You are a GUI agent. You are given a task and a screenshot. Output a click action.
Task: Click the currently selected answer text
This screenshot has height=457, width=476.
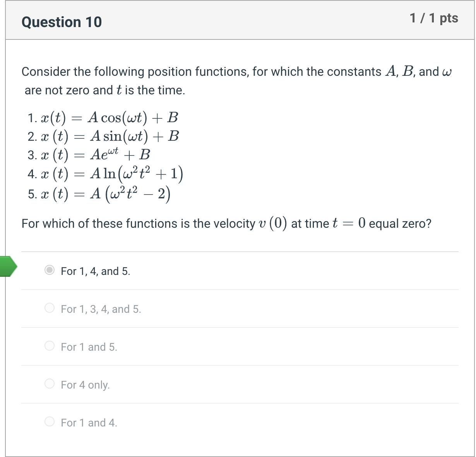coord(95,271)
